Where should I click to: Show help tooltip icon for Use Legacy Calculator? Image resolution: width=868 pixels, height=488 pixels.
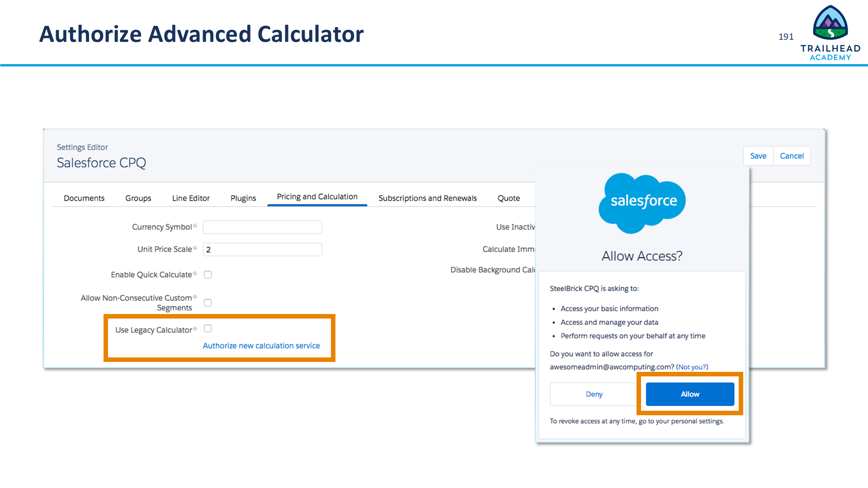click(195, 329)
